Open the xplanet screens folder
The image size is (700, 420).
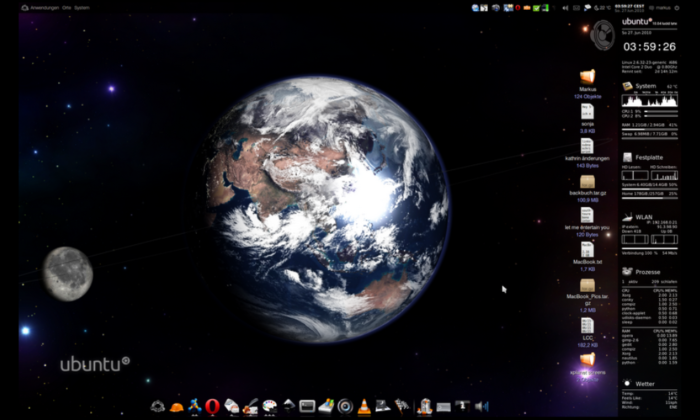coord(587,360)
